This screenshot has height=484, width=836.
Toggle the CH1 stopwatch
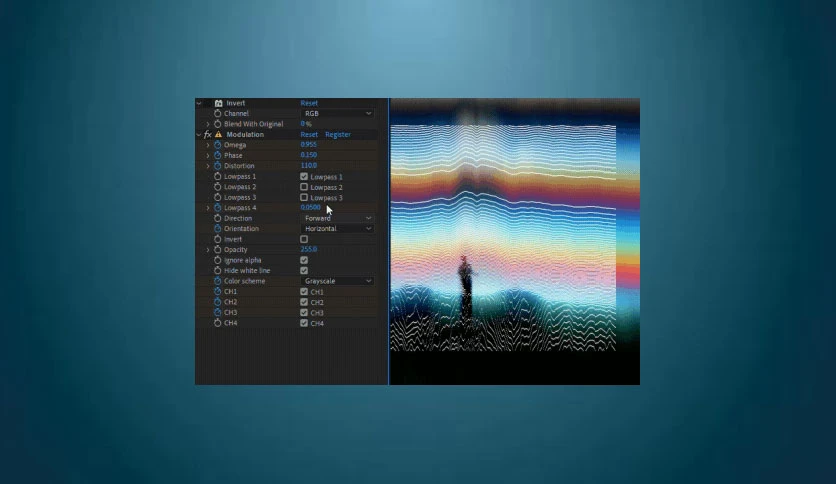[x=218, y=292]
